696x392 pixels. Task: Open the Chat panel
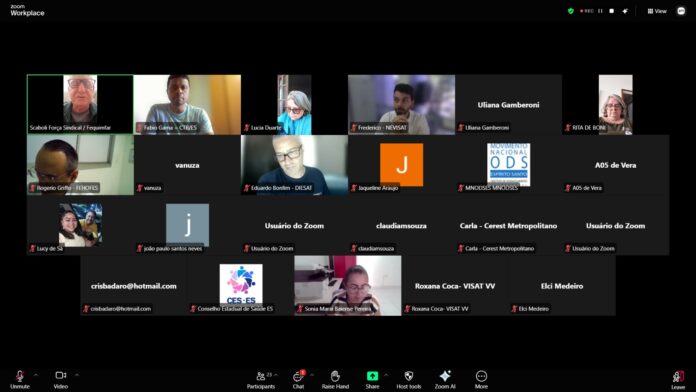298,380
